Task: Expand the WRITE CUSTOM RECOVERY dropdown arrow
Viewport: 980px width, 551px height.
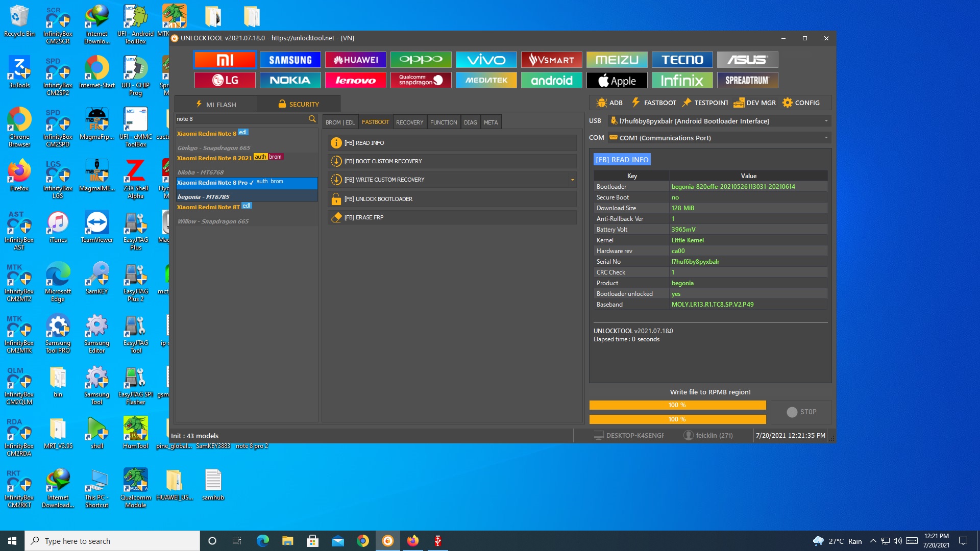Action: coord(572,180)
